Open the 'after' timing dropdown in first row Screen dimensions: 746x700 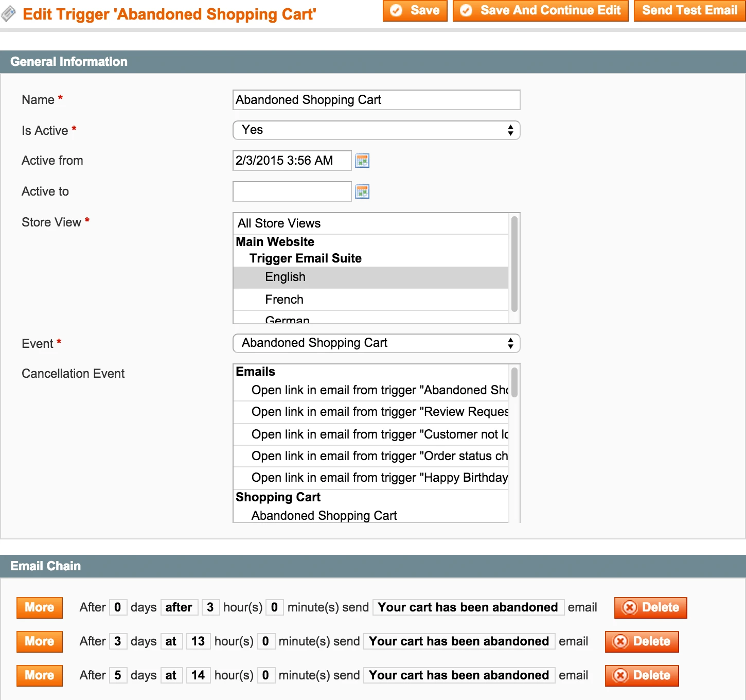point(179,607)
